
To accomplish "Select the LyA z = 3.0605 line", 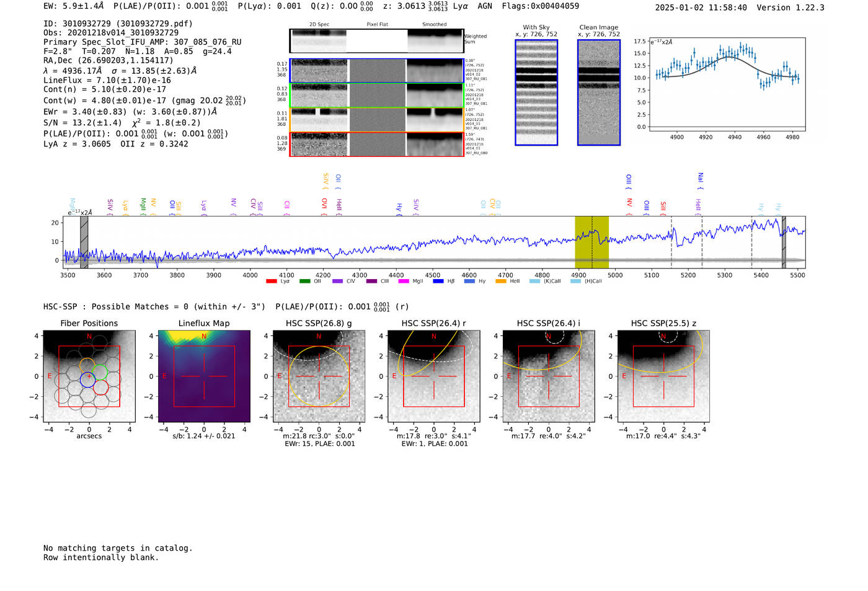I will click(x=116, y=144).
